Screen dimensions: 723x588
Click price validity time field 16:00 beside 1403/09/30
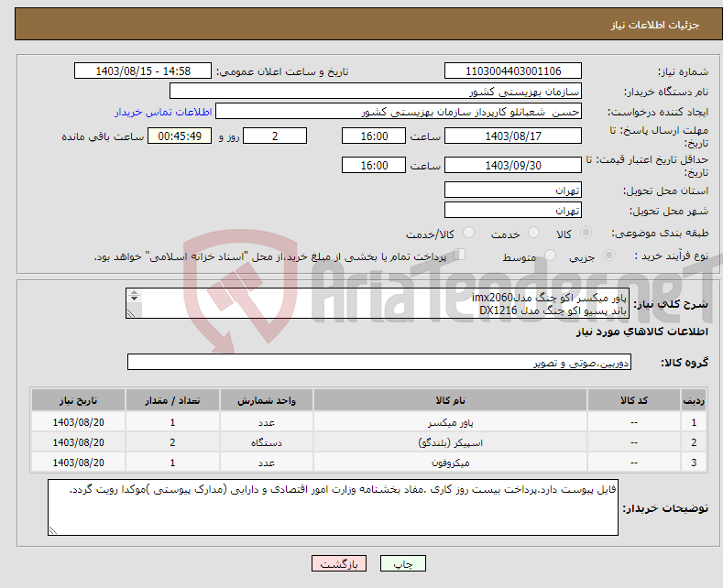click(x=374, y=166)
